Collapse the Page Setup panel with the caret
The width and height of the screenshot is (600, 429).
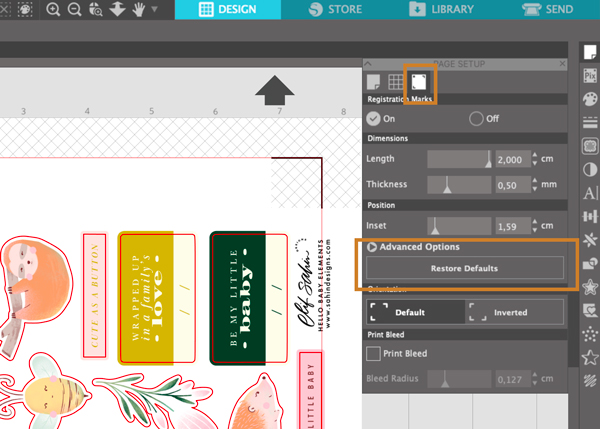tap(368, 64)
